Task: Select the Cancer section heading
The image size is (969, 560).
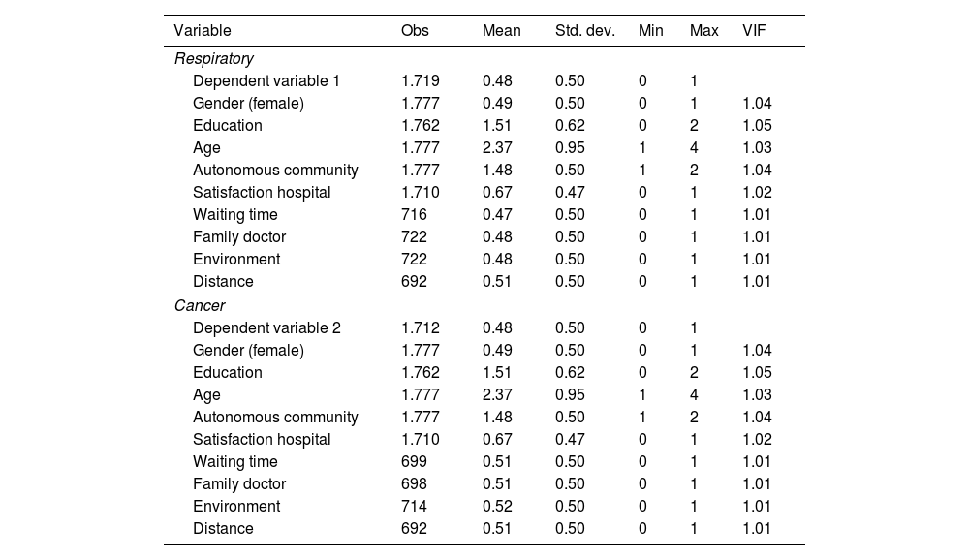Action: click(x=200, y=306)
